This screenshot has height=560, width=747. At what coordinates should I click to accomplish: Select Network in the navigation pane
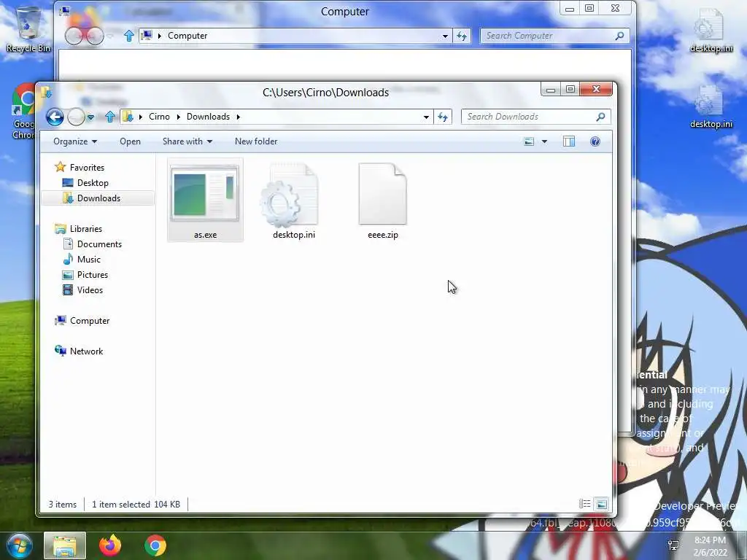[86, 351]
